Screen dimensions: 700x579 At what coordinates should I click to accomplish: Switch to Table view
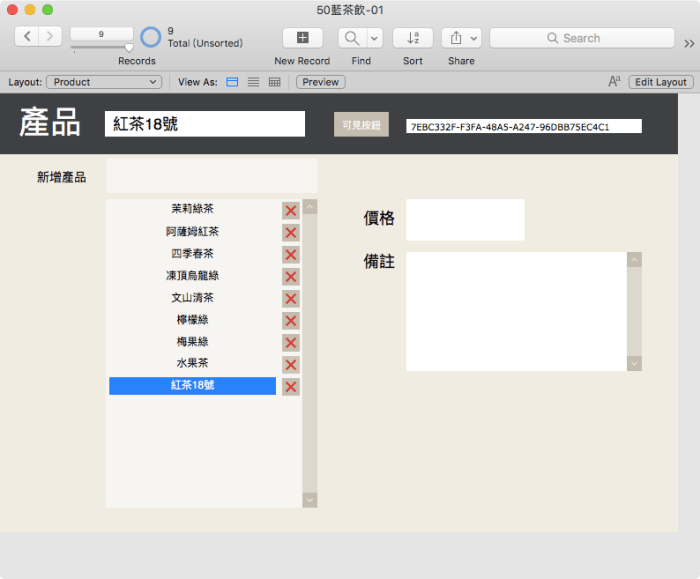pos(274,82)
